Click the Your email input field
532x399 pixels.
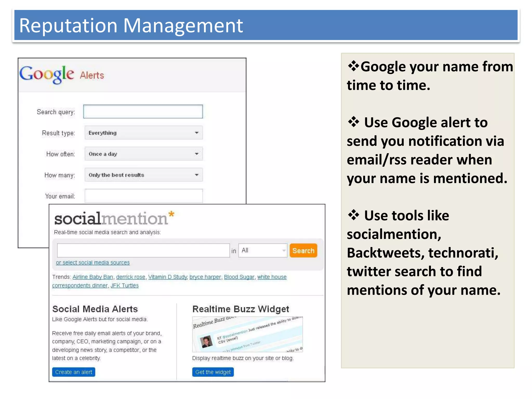tap(144, 196)
